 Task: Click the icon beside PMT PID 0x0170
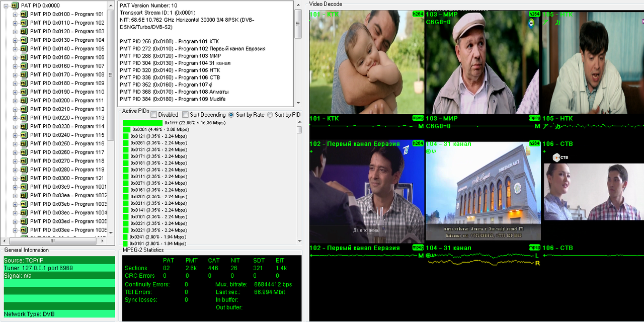23,74
